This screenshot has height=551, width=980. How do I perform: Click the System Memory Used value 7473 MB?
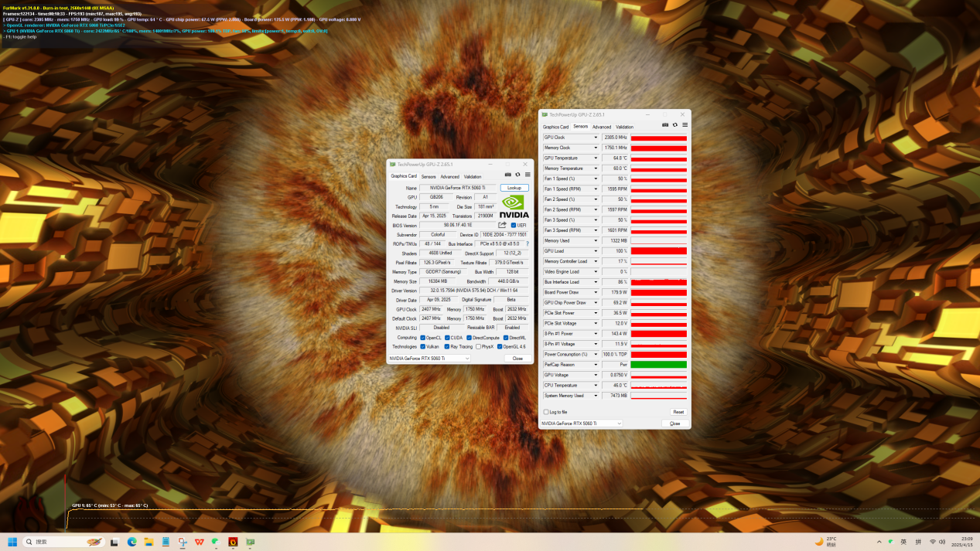click(616, 396)
